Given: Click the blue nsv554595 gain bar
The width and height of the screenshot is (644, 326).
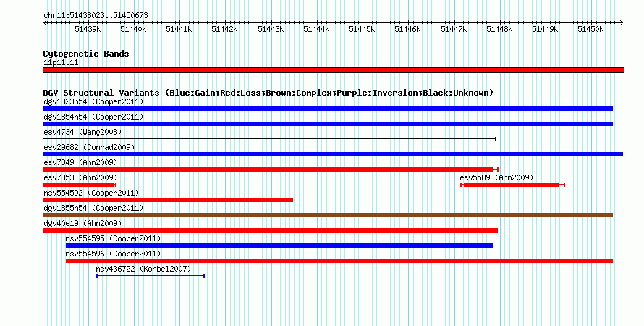Looking at the screenshot, I should (279, 246).
